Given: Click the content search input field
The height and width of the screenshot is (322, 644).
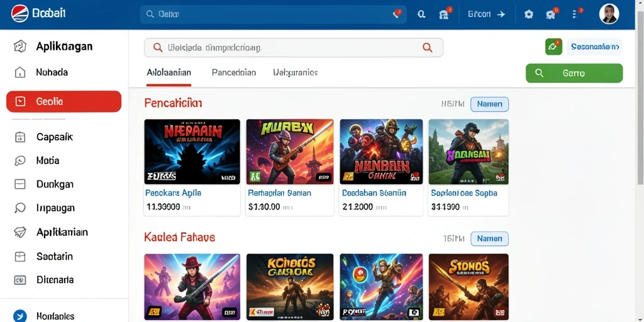Looking at the screenshot, I should [x=293, y=48].
